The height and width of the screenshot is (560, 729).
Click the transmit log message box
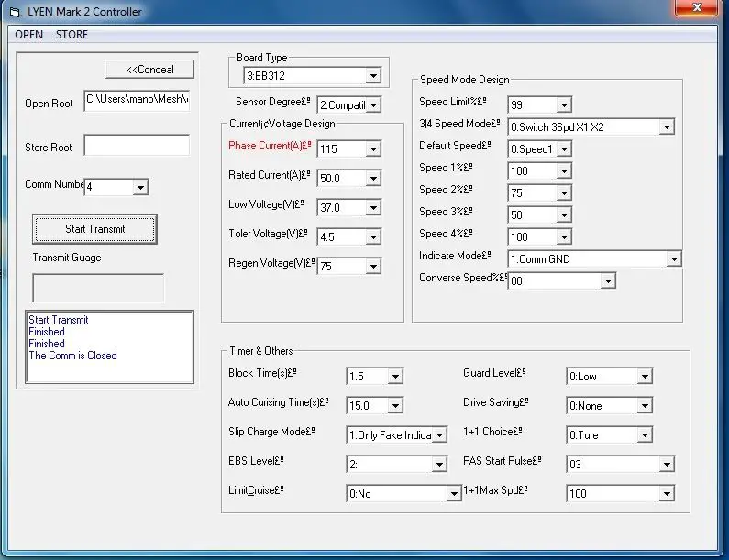[x=110, y=347]
